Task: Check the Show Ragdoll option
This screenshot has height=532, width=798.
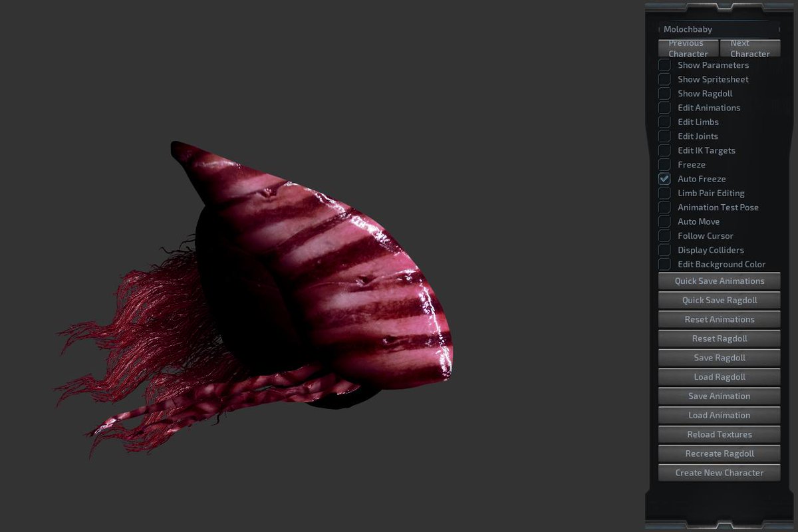Action: tap(664, 94)
